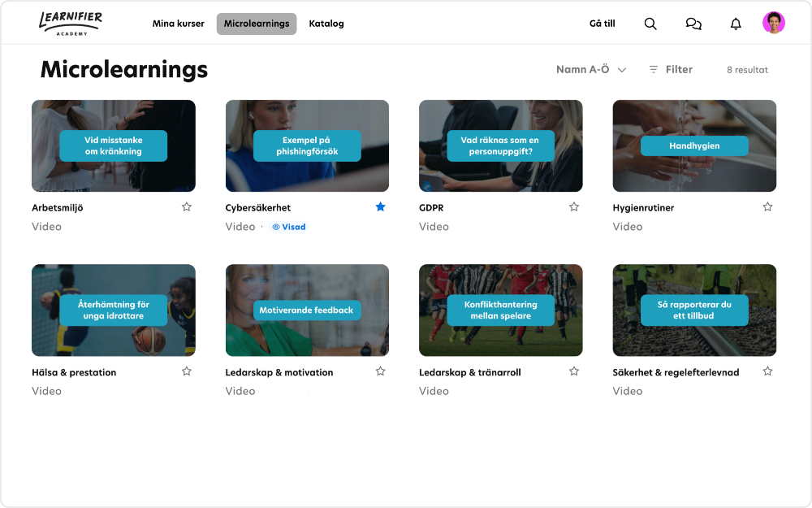The height and width of the screenshot is (508, 812).
Task: Star the Ledarskap & tränarroll card
Action: [574, 371]
